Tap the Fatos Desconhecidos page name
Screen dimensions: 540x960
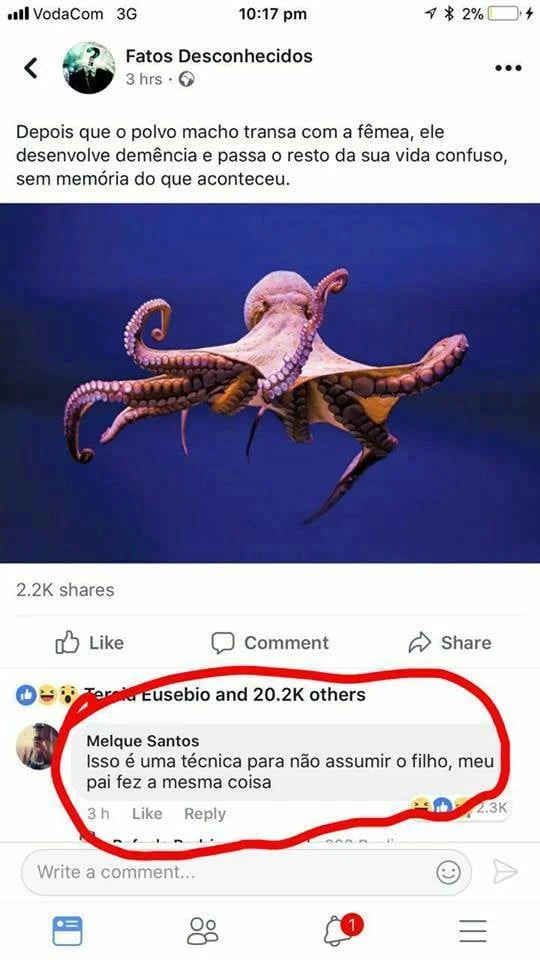pos(219,56)
